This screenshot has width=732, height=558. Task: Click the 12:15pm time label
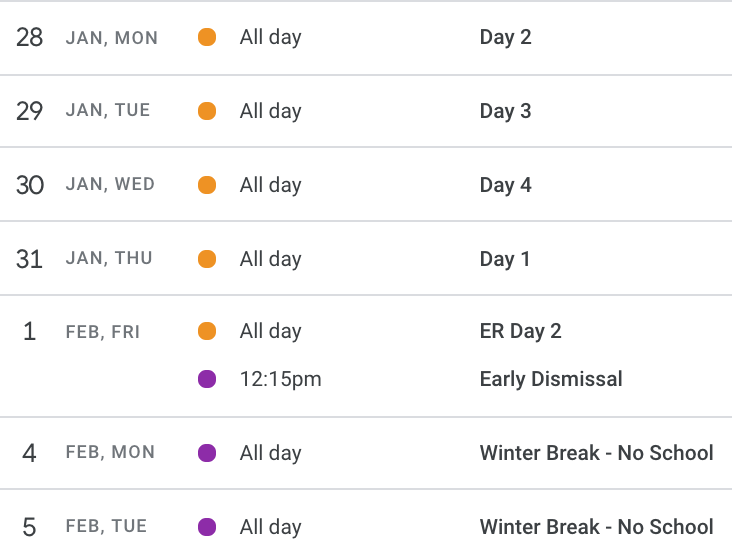pos(281,379)
